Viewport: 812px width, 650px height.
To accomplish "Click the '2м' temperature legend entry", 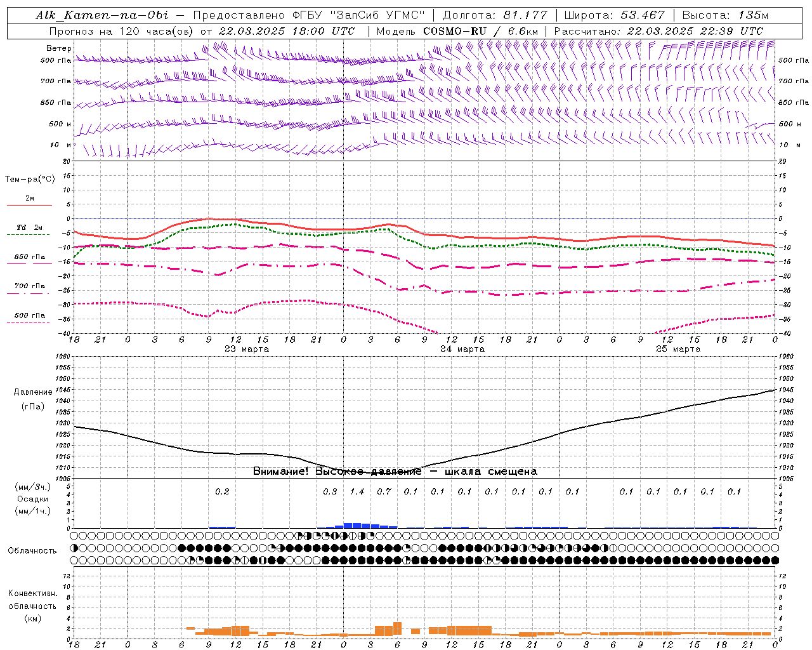I will (30, 199).
